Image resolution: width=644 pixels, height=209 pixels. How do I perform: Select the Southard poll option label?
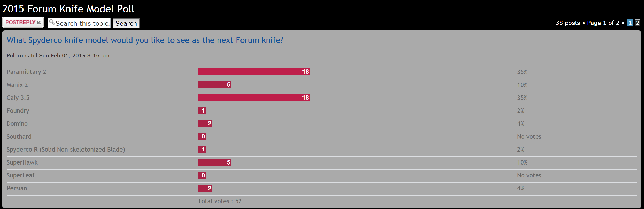pyautogui.click(x=19, y=137)
